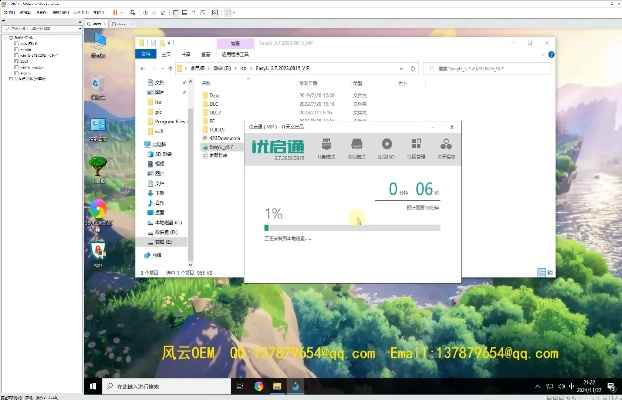This screenshot has width=622, height=400.
Task: Select Recycle Bin desktop icon
Action: [98, 87]
